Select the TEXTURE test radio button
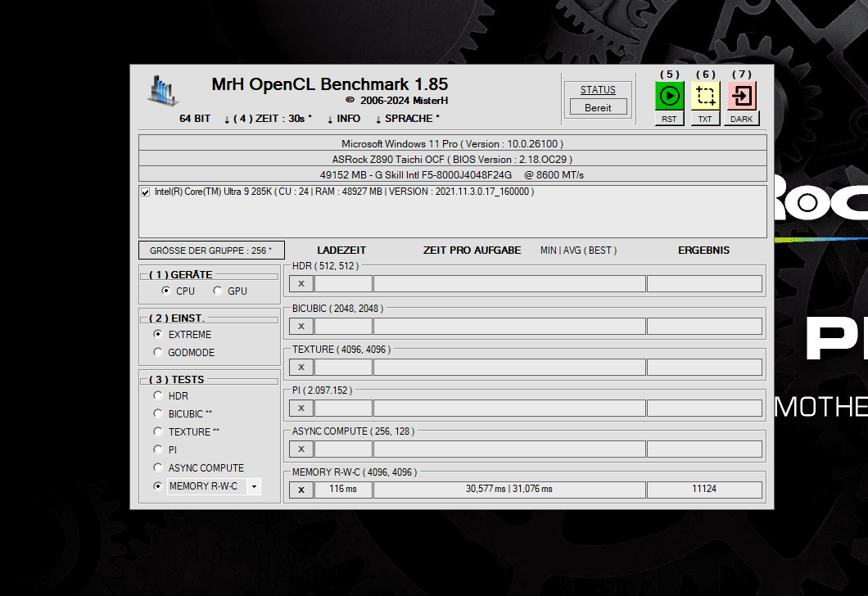Screen dimensions: 868x596 [x=158, y=431]
